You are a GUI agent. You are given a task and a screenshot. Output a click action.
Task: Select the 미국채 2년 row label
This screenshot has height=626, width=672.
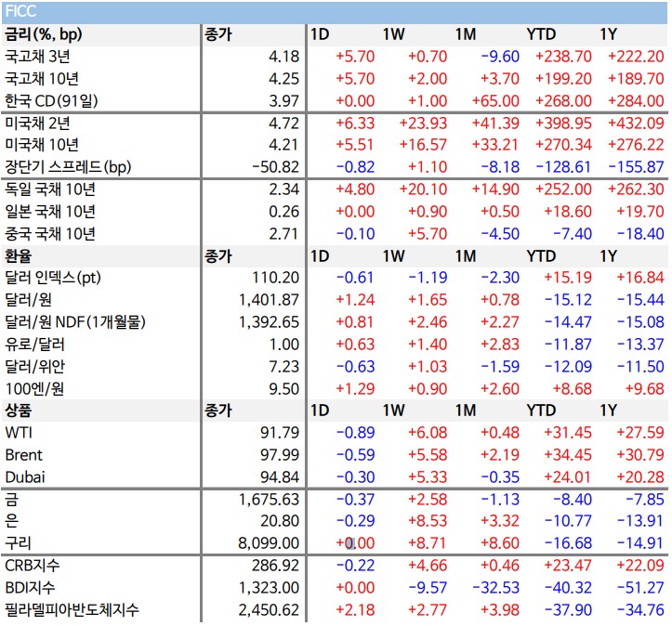pos(37,124)
